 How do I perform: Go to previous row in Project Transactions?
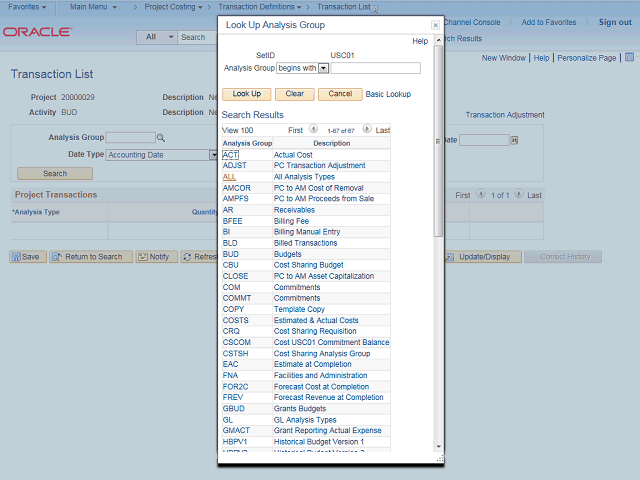point(481,194)
